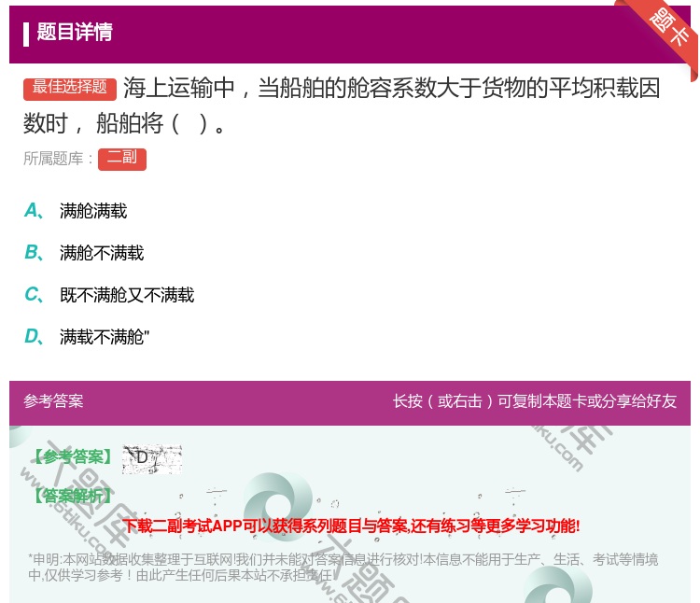This screenshot has width=700, height=603.
Task: Choose option B 满舱不满载
Action: (x=84, y=253)
